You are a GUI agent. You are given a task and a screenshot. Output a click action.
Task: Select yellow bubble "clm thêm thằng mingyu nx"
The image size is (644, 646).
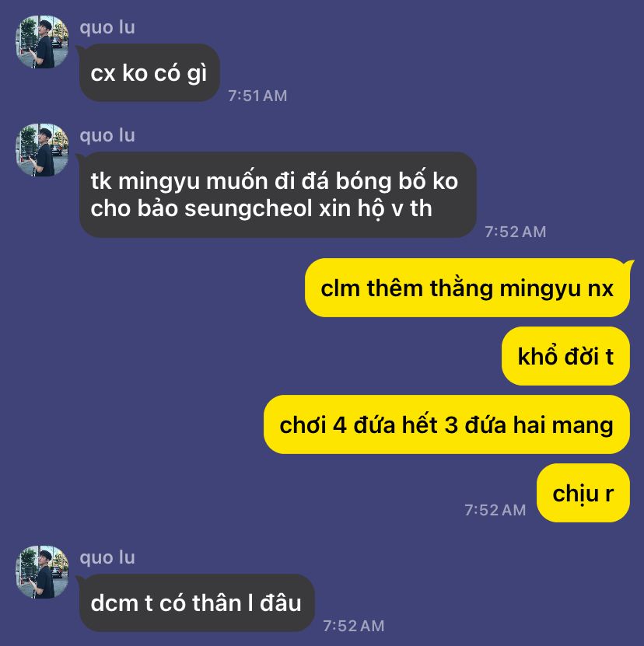pos(467,288)
